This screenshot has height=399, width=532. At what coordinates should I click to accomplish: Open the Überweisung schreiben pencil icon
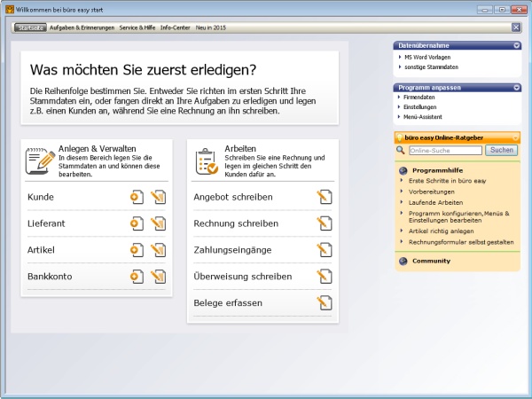pos(325,277)
